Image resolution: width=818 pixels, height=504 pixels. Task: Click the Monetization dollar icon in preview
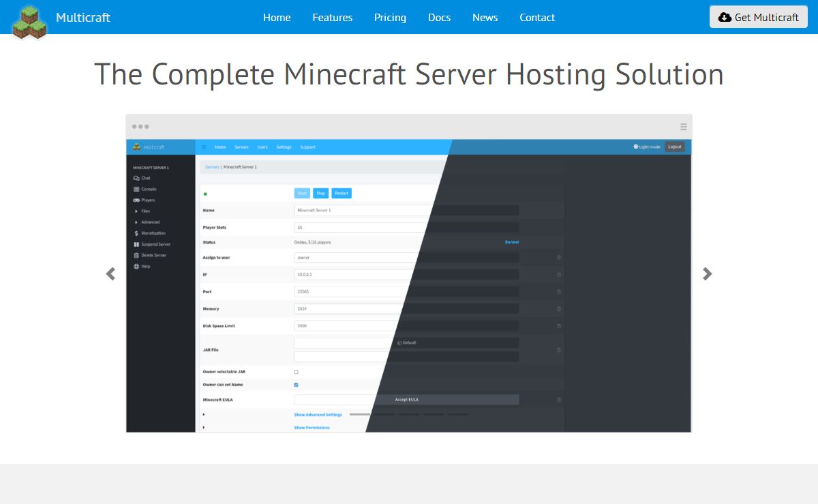pyautogui.click(x=136, y=233)
